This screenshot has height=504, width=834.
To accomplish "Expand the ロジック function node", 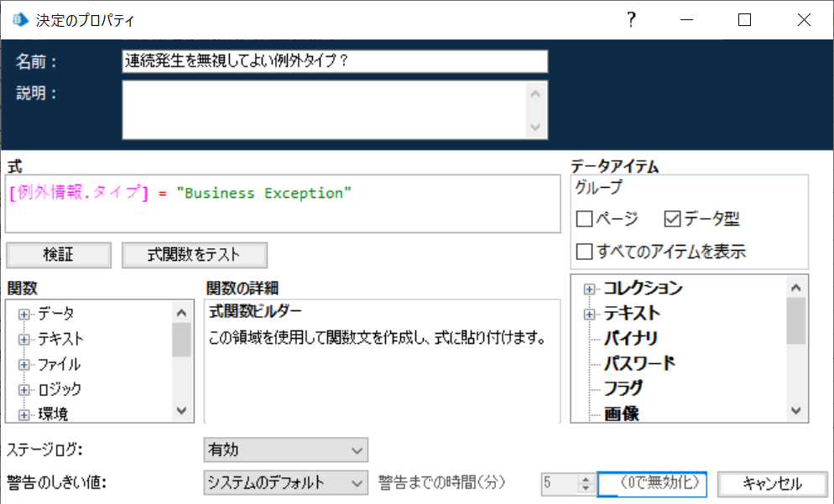I will 24,390.
